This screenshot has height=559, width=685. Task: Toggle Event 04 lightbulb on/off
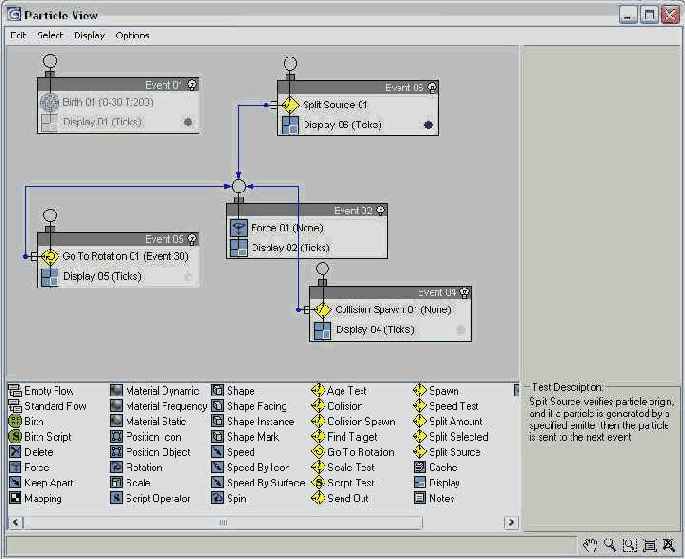(464, 293)
